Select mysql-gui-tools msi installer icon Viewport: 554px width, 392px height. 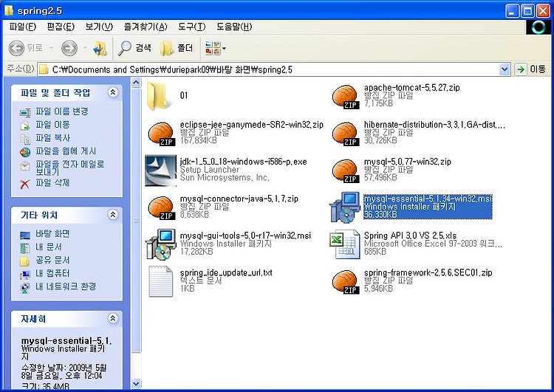point(161,245)
